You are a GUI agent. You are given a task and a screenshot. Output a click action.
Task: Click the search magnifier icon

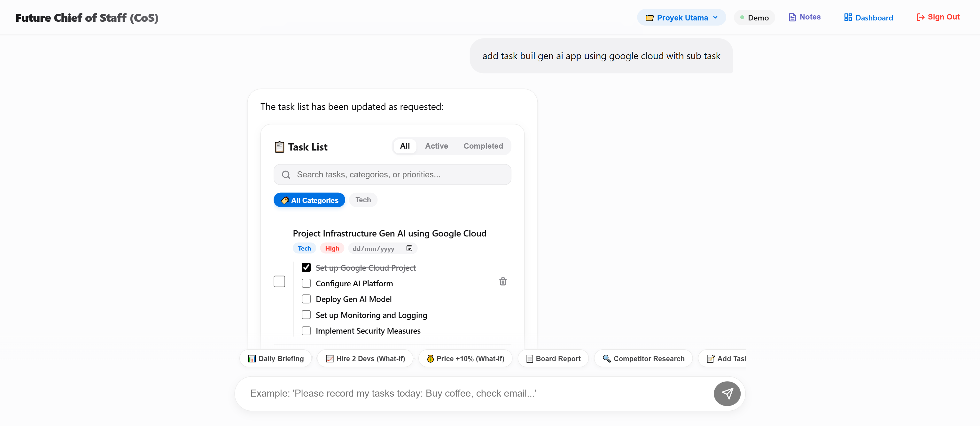286,174
